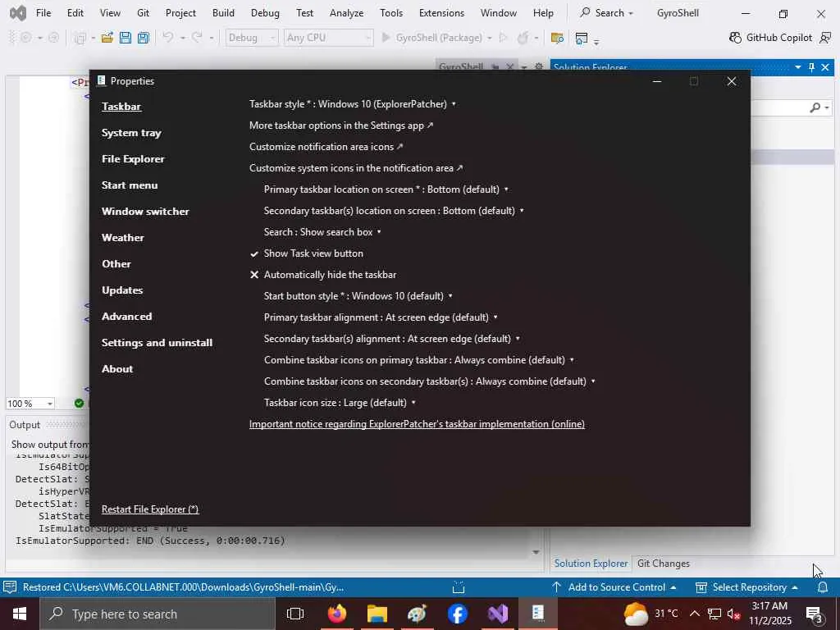840x630 pixels.
Task: Open File Explorer from the taskbar
Action: point(377,614)
